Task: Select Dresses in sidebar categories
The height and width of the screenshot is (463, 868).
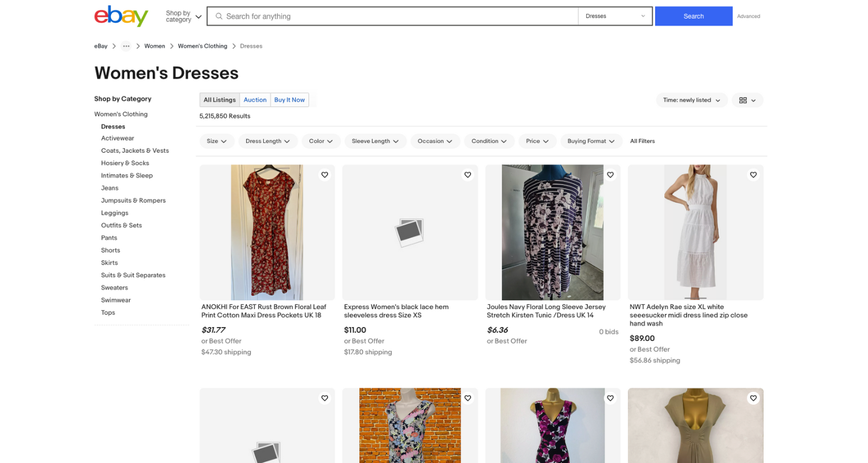Action: [113, 127]
